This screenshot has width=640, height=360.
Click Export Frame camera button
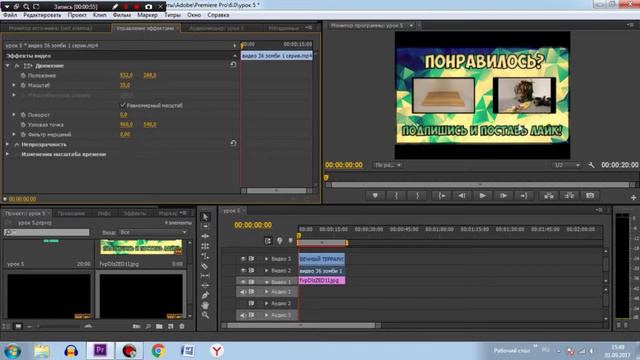point(590,196)
